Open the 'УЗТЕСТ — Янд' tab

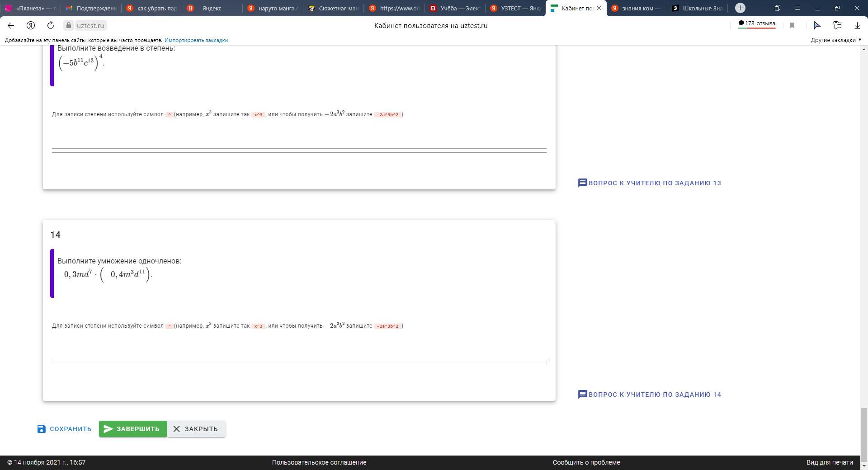point(515,8)
